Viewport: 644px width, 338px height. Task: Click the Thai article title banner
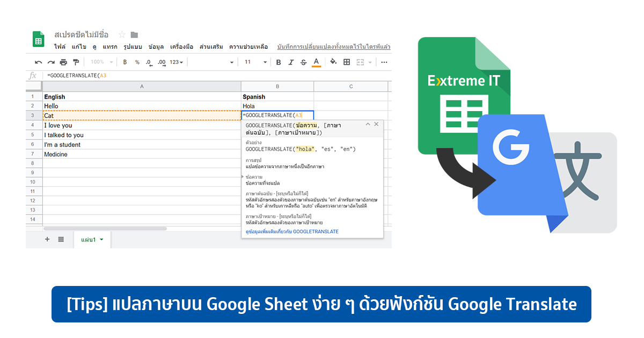tap(321, 304)
